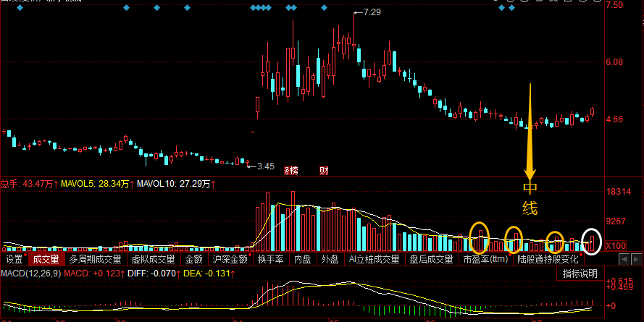Click the 18314 volume axis label
This screenshot has height=322, width=644.
(x=618, y=192)
